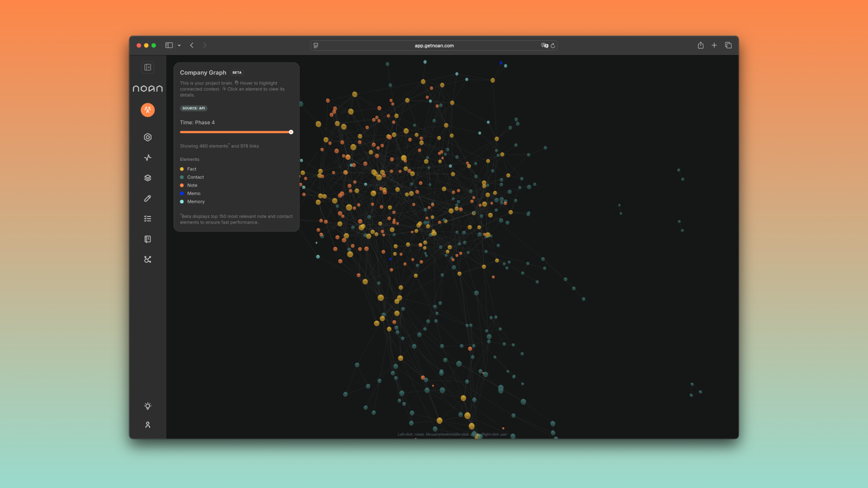Click the app.getnoan.com address bar
This screenshot has height=488, width=868.
click(434, 46)
